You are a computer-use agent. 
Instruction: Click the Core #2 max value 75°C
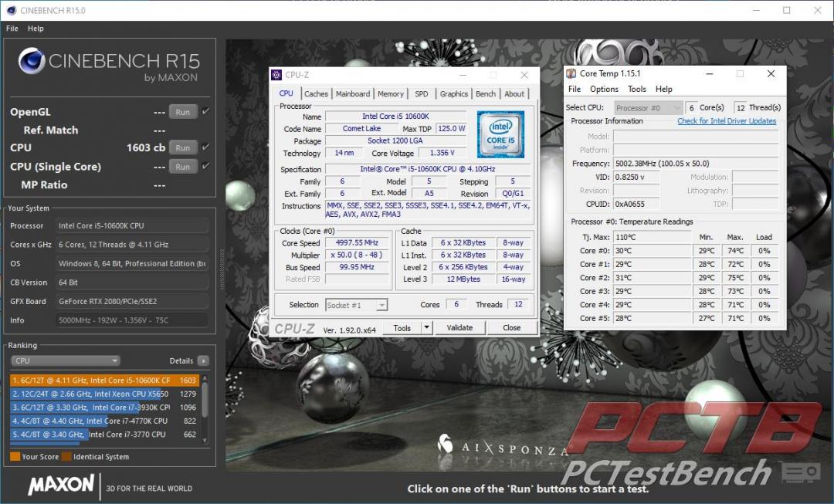[x=735, y=278]
